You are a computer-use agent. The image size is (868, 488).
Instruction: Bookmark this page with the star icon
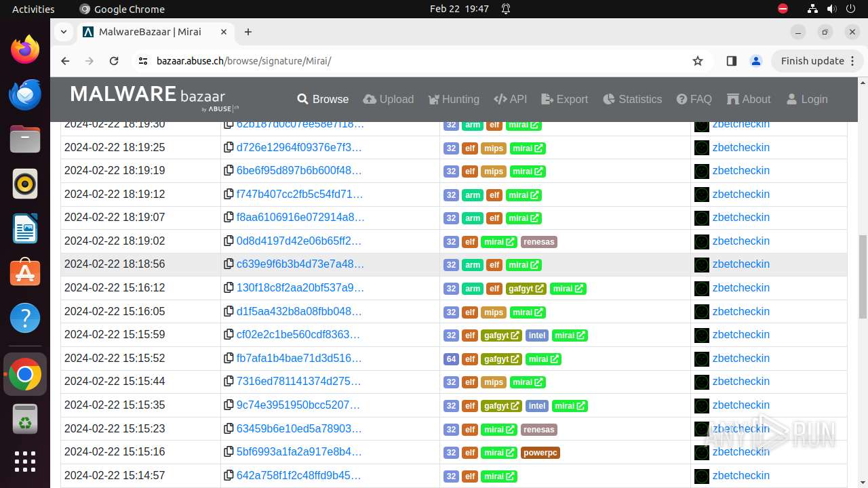[697, 61]
